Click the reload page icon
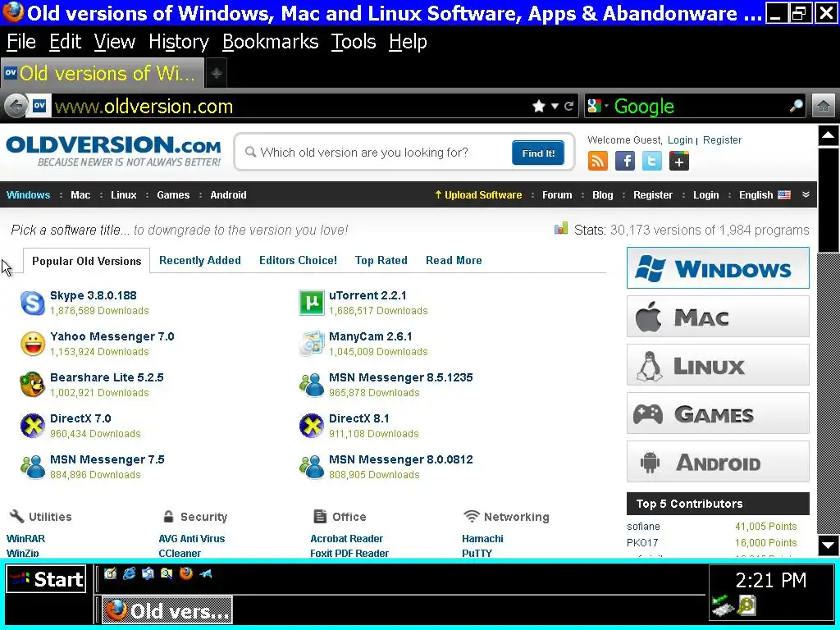Image resolution: width=840 pixels, height=630 pixels. (569, 106)
